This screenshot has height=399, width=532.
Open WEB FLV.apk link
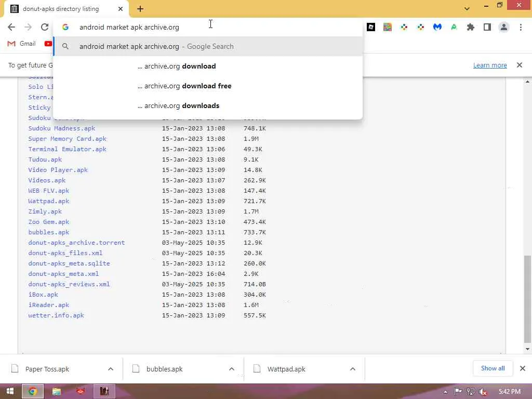point(49,191)
